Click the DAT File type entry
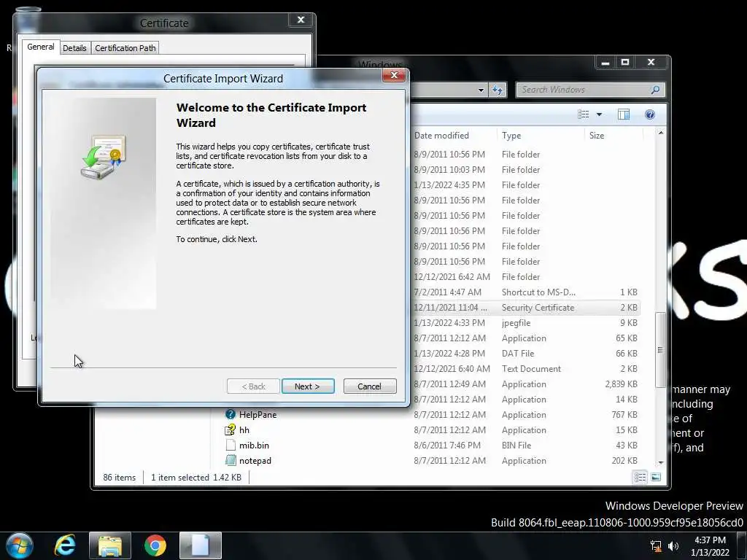747x560 pixels. [518, 354]
